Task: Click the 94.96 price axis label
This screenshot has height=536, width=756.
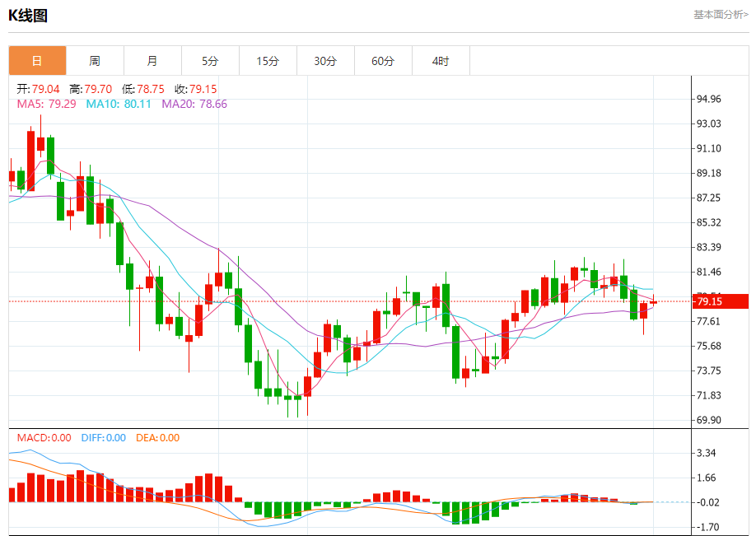Action: tap(709, 100)
